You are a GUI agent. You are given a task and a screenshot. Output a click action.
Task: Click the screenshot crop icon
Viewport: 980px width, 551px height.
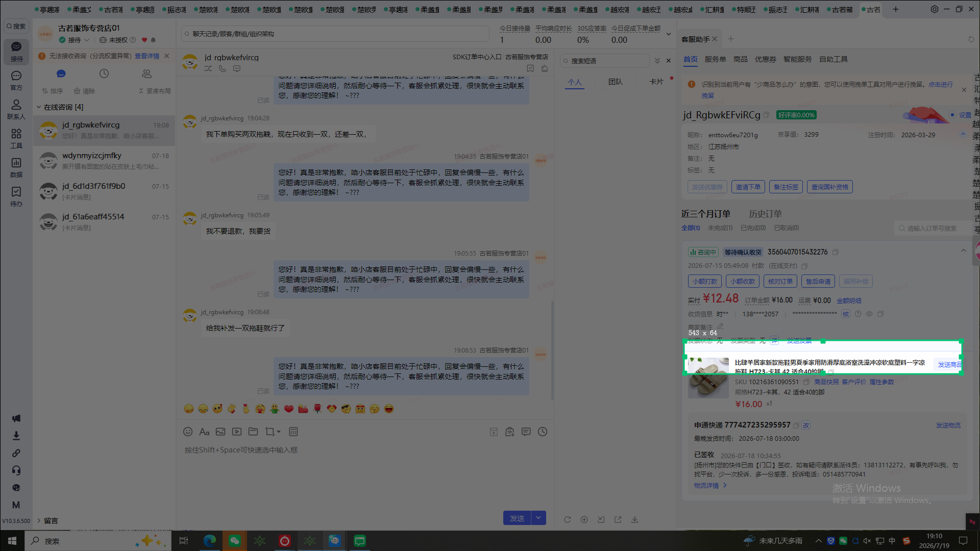pyautogui.click(x=269, y=432)
